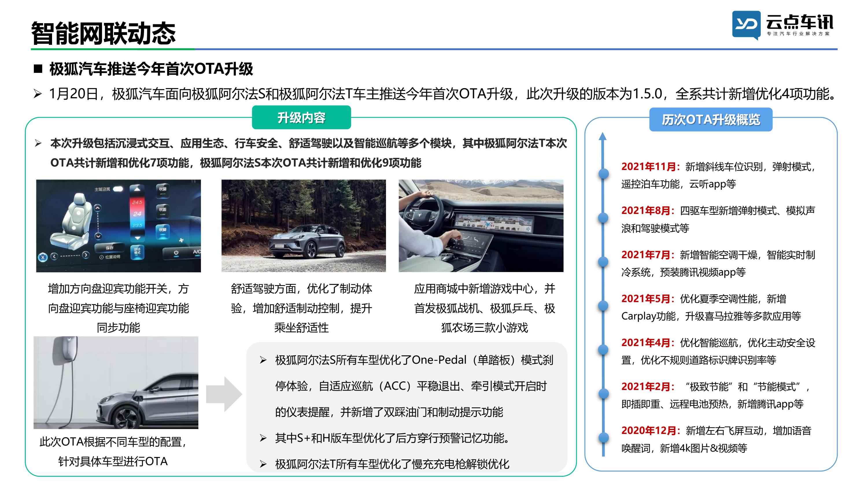Click the blue 历次OTA升级概览 label
The image size is (868, 488).
[x=711, y=119]
